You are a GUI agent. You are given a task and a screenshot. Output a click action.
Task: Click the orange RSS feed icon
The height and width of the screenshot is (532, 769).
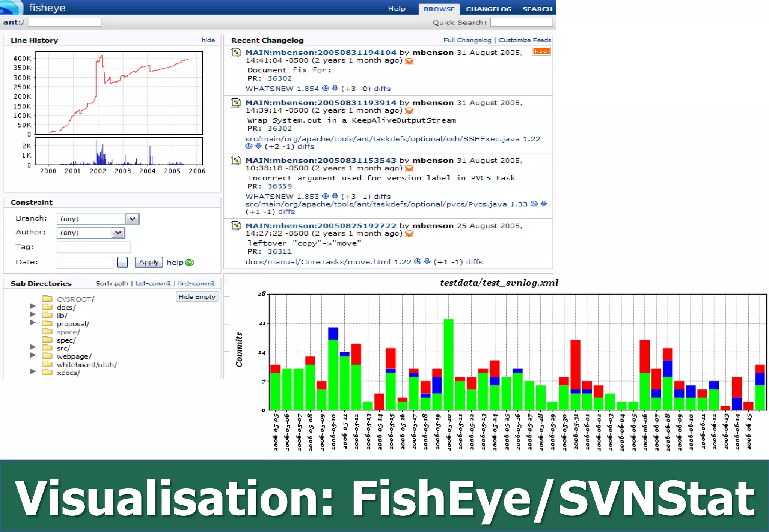tap(541, 51)
